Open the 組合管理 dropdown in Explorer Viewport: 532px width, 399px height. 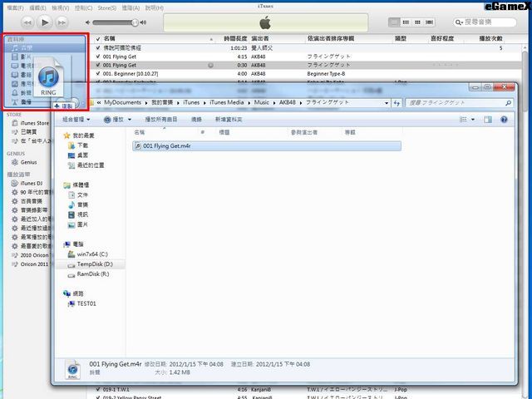[x=76, y=120]
